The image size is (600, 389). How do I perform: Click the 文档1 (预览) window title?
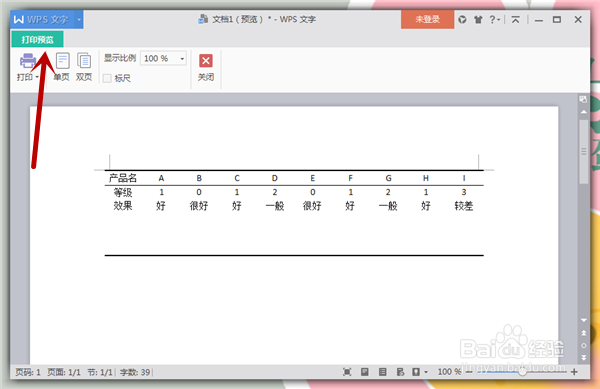(263, 19)
